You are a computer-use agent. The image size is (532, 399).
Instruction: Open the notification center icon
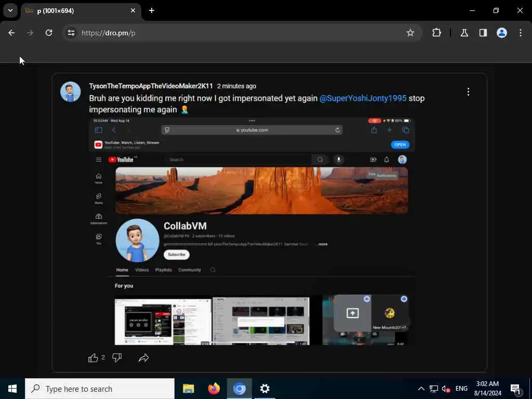point(516,389)
